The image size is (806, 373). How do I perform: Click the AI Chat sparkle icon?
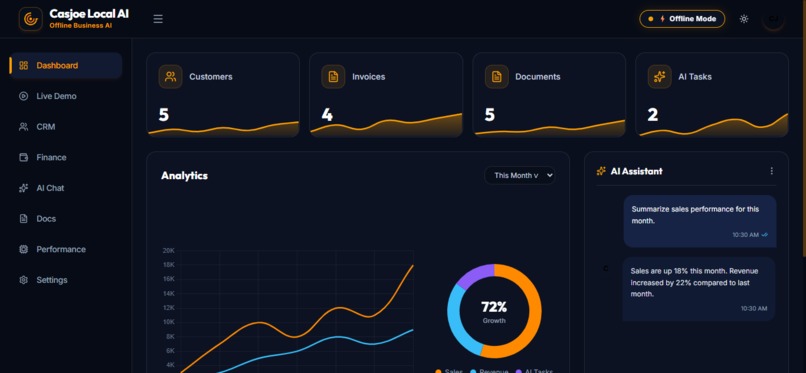pos(23,188)
